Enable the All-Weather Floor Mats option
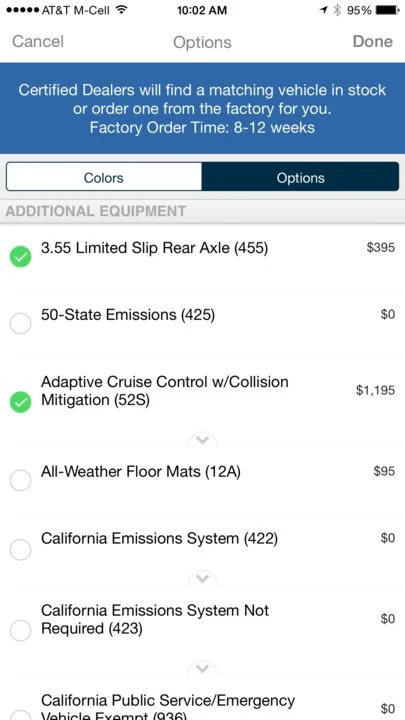The image size is (405, 720). (21, 481)
